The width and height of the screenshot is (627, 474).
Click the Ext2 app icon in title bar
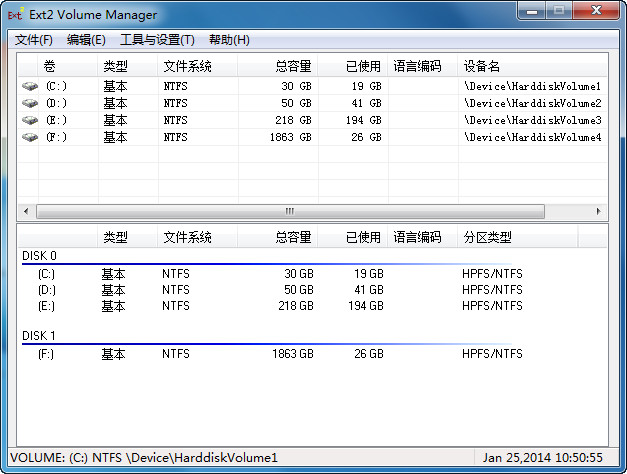(x=15, y=14)
